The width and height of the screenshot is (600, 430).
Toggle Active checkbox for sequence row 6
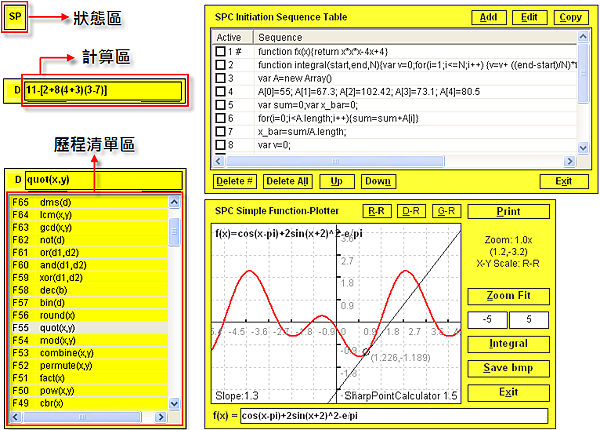point(220,118)
